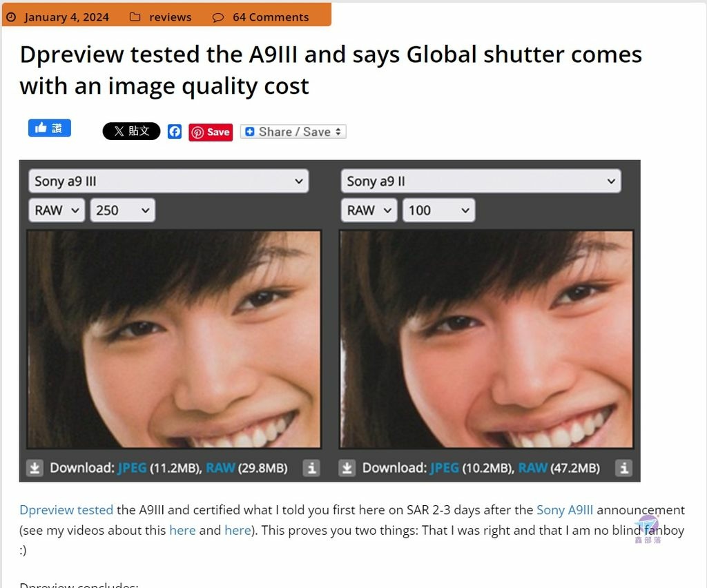Viewport: 707px width, 588px height.
Task: Click the Sony a9 III sample image
Action: coord(174,340)
